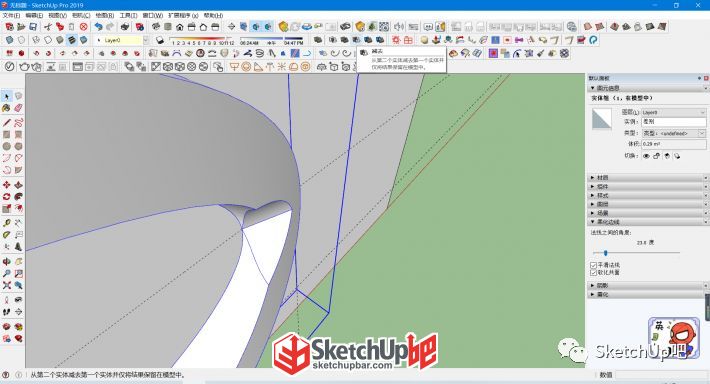Pick the Paint Bucket tool
Viewport: 710px width, 384px height.
pyautogui.click(x=6, y=108)
